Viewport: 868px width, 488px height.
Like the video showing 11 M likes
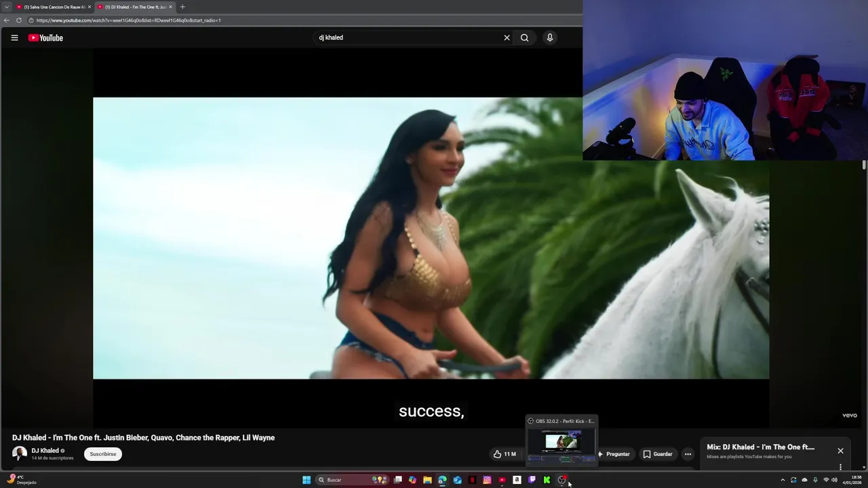[505, 454]
